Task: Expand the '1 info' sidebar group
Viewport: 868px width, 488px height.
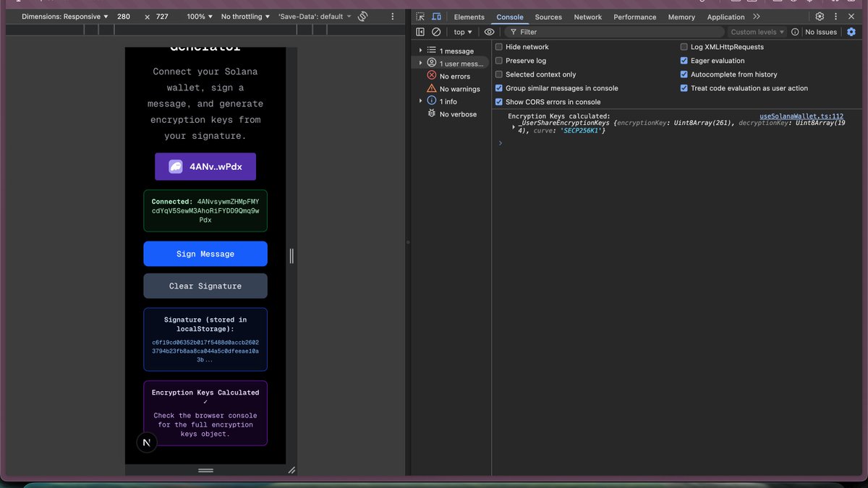Action: click(x=420, y=101)
